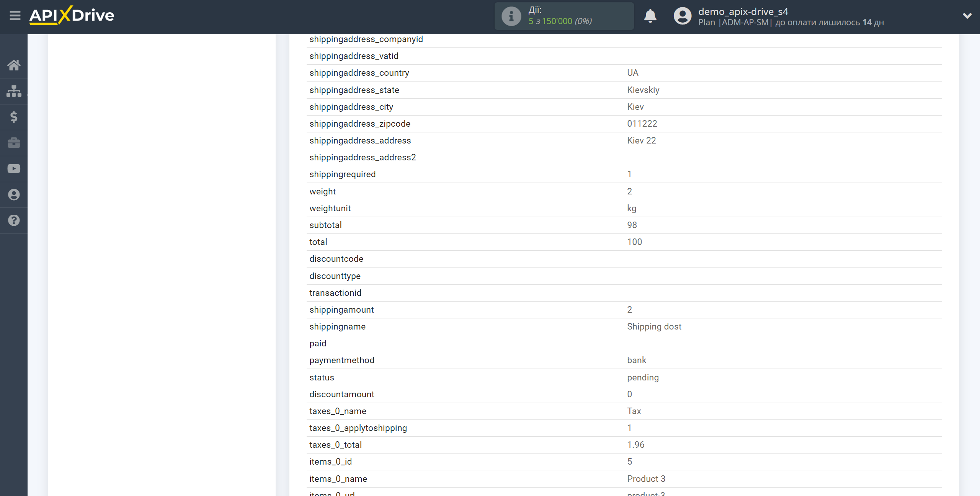Click the ApiX-Drive logo

(72, 16)
